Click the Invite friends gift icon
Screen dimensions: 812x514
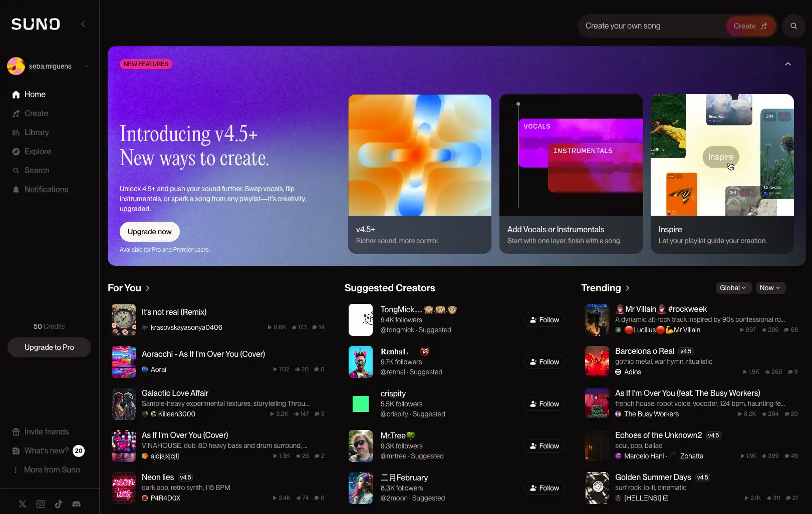click(16, 432)
